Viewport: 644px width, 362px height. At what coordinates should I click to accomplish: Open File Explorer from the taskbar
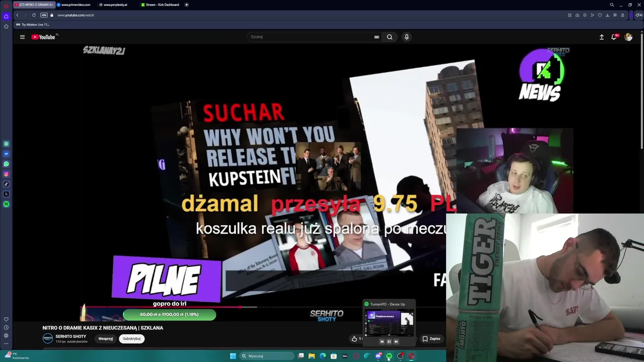311,356
